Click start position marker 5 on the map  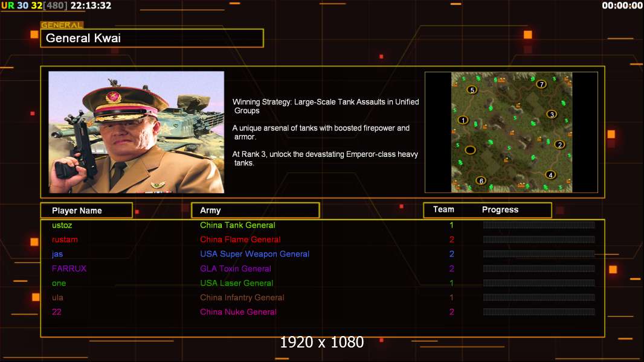[x=472, y=90]
